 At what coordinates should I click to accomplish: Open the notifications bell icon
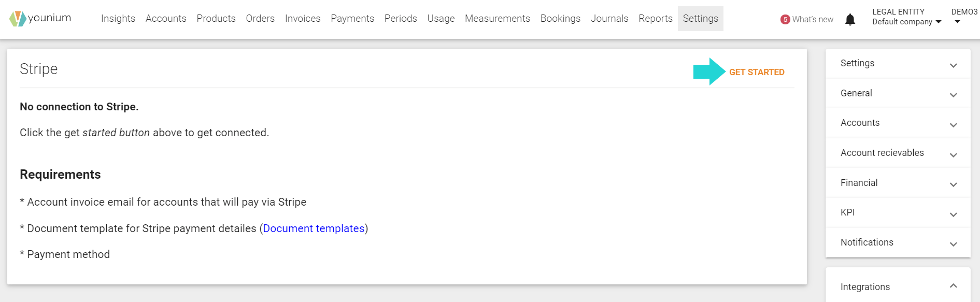850,20
